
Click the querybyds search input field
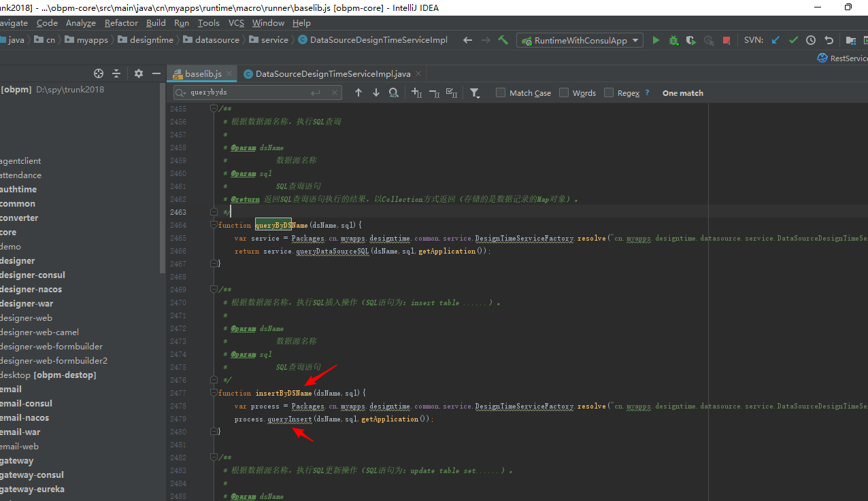(258, 92)
